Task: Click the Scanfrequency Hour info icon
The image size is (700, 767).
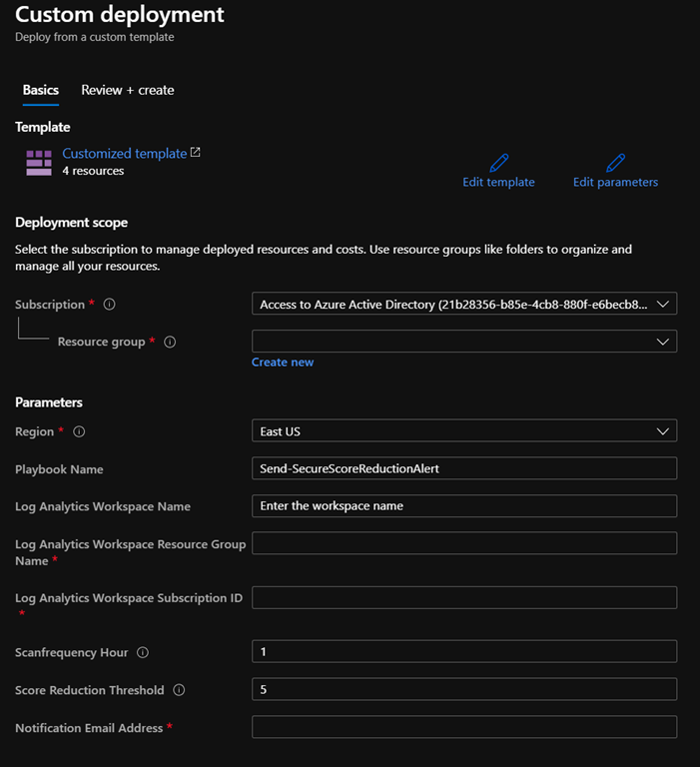Action: coord(142,653)
